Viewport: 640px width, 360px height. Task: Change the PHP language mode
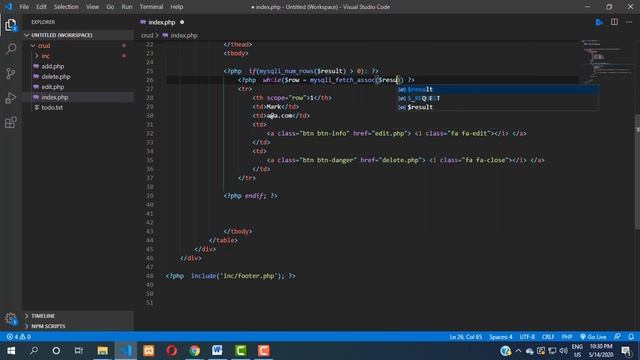[x=567, y=337]
